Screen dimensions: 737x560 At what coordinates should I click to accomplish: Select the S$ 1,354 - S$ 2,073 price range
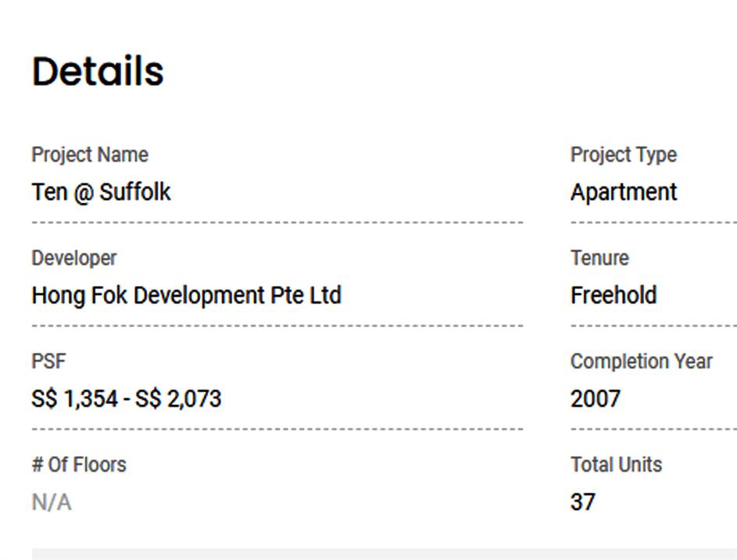point(127,399)
